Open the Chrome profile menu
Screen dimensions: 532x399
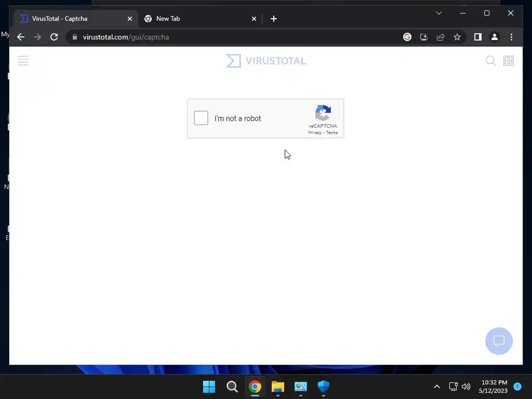pos(495,37)
